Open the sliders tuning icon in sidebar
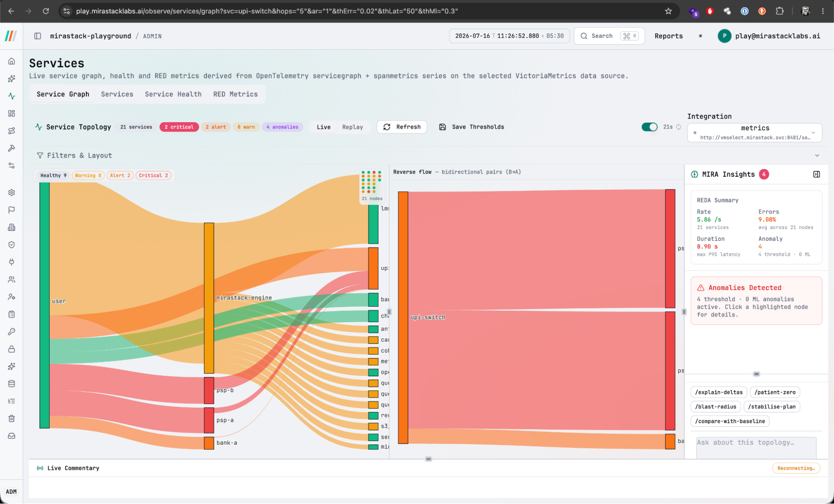Image resolution: width=834 pixels, height=504 pixels. tap(12, 166)
